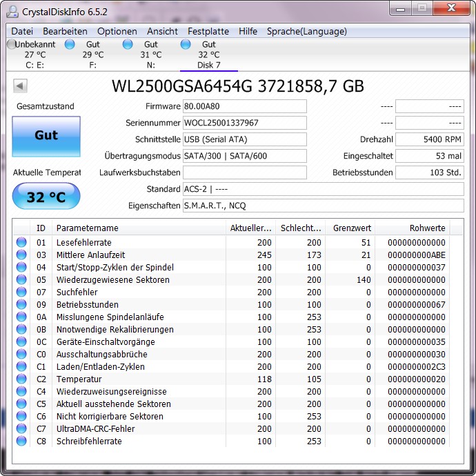Click the status dot for Suchfehler
Screen dimensions: 476x476
click(21, 292)
